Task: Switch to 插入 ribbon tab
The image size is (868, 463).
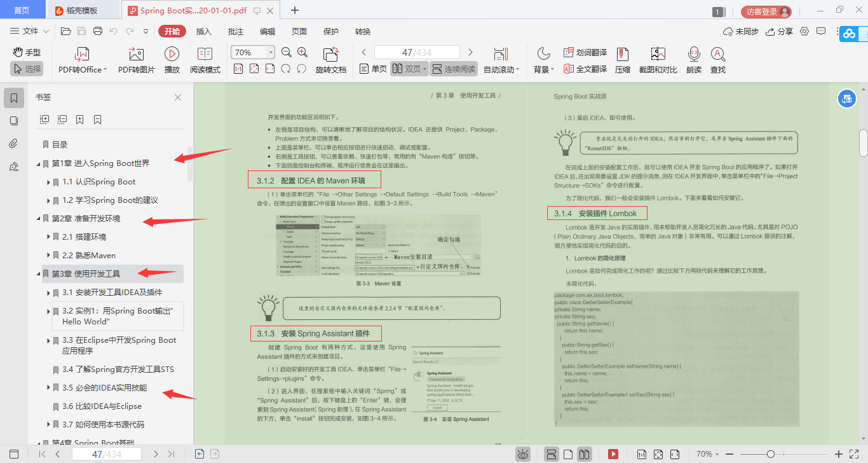Action: click(x=204, y=31)
